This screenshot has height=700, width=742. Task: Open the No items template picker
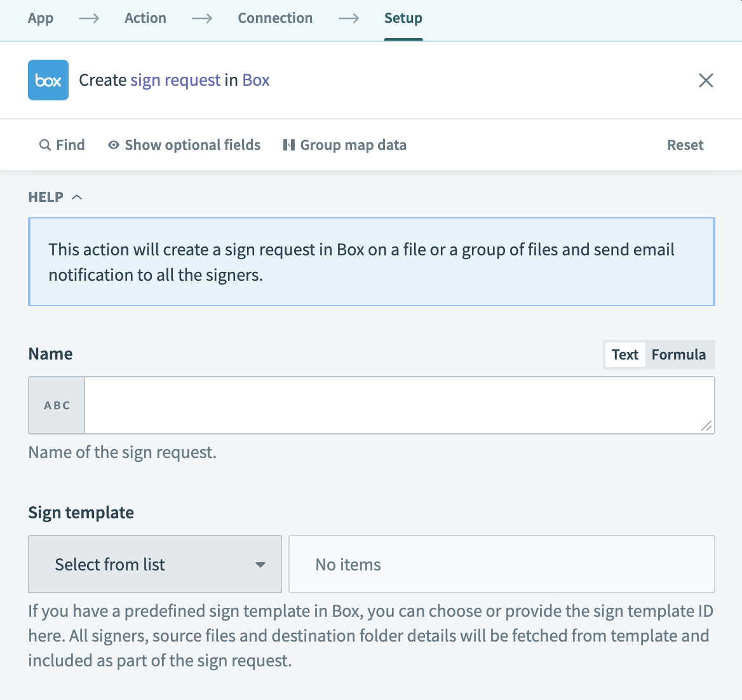(501, 564)
